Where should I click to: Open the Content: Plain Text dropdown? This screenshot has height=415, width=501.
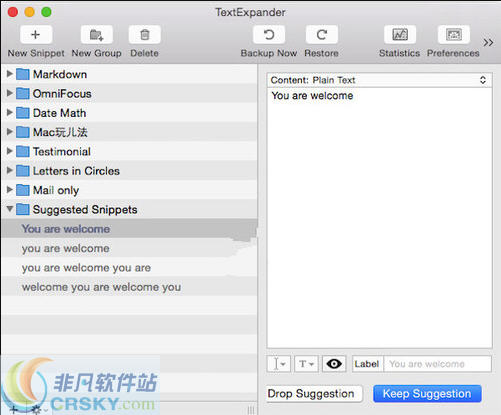(x=379, y=80)
